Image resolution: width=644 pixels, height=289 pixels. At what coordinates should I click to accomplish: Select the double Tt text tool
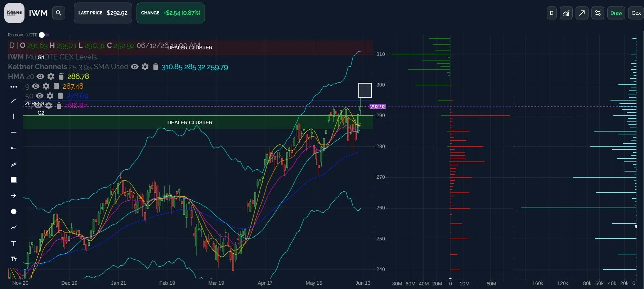[14, 259]
